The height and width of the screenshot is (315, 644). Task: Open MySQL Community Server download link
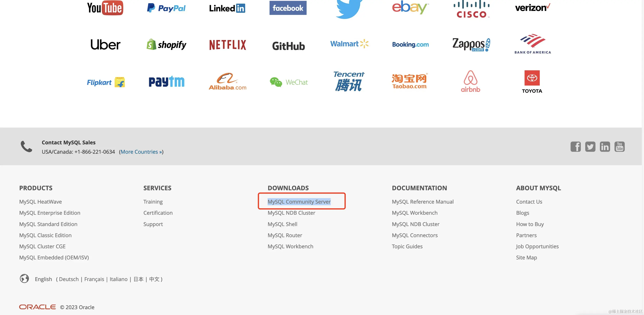(299, 202)
